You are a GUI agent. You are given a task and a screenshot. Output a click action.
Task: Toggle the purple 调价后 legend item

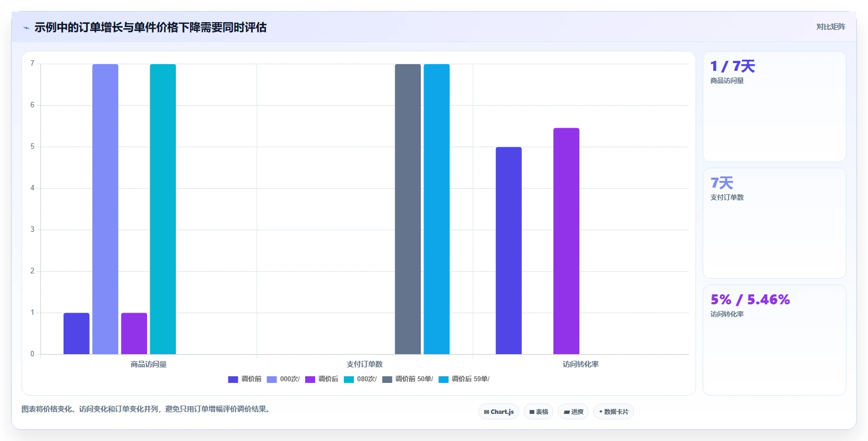click(322, 379)
